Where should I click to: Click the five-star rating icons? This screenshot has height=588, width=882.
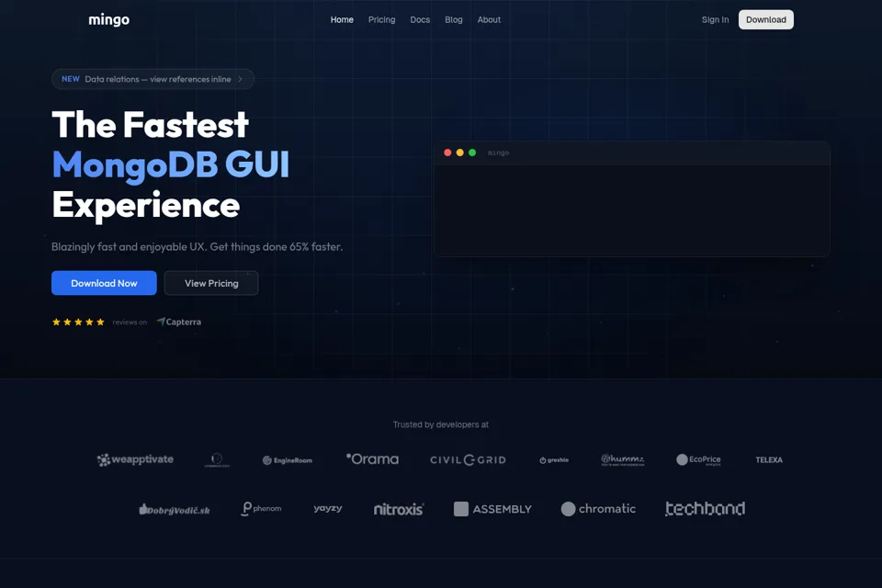click(x=78, y=322)
